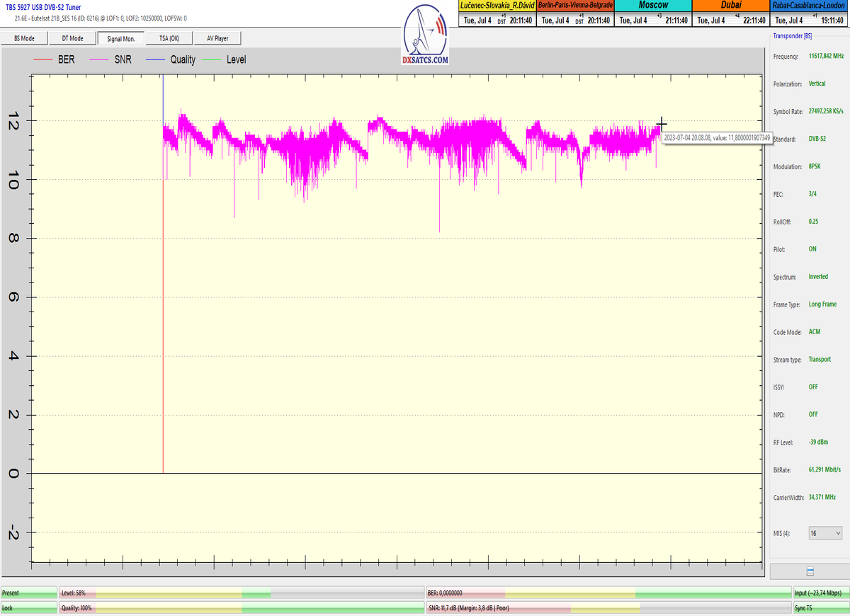Click the Moscow world clock header

pos(653,6)
